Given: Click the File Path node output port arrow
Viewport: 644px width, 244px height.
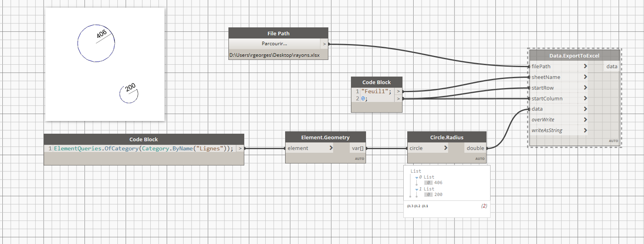Looking at the screenshot, I should point(324,44).
